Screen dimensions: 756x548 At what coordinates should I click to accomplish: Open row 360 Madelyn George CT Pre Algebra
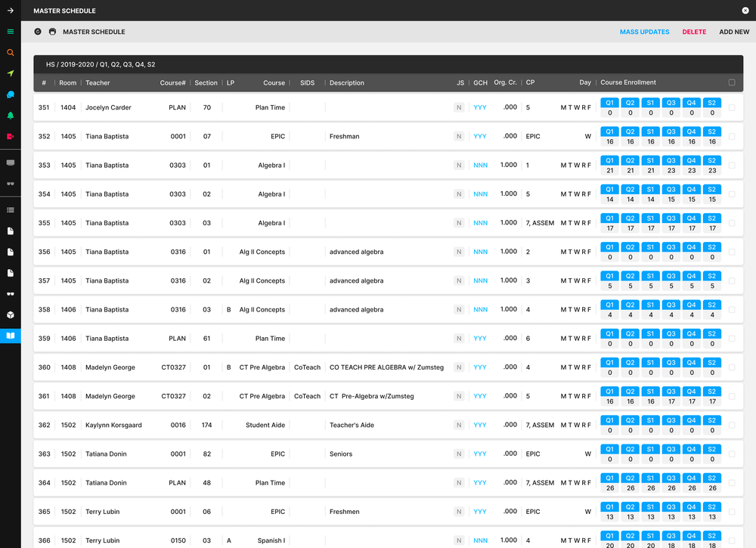point(262,367)
